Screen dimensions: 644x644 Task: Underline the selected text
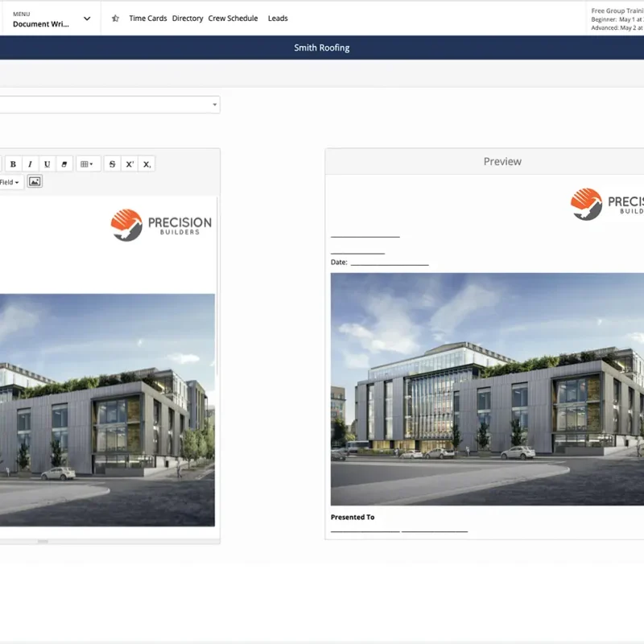(47, 164)
